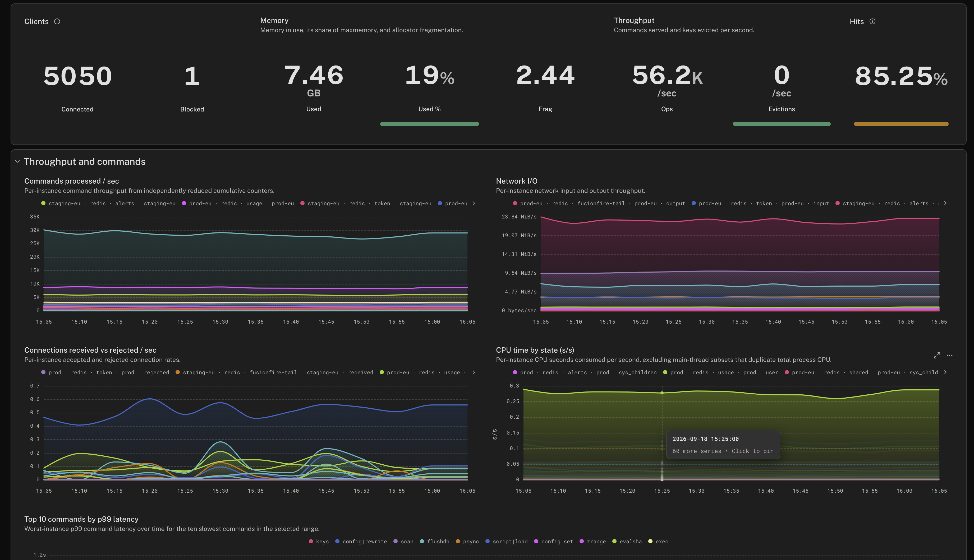The height and width of the screenshot is (560, 974).
Task: Show next legend entries for CPU time chart
Action: coord(945,372)
